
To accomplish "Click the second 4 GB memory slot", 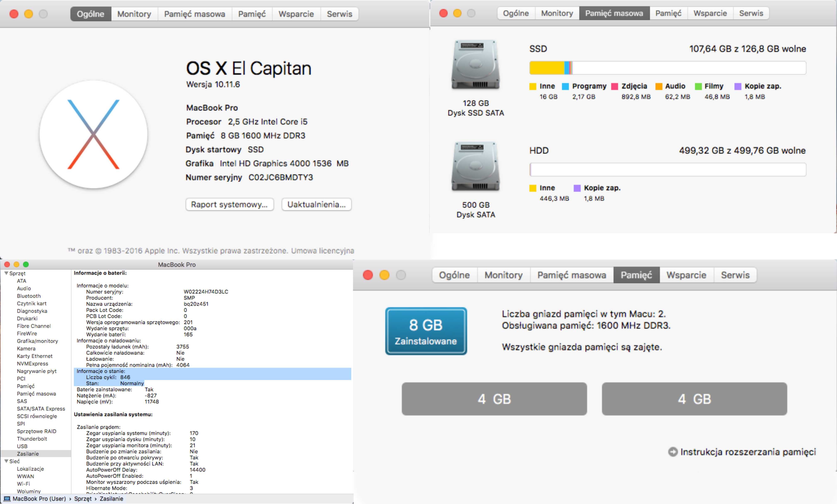I will pyautogui.click(x=694, y=399).
